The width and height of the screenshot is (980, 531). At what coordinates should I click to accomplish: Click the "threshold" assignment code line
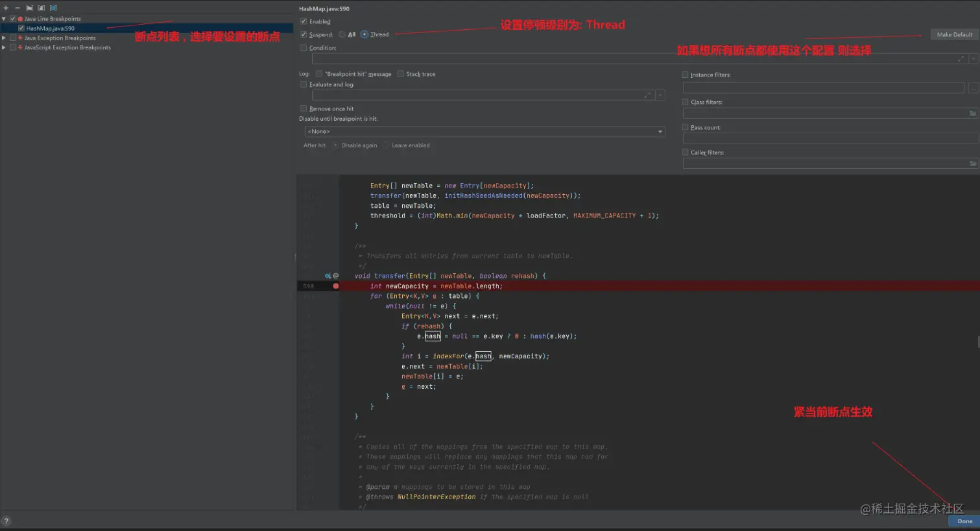click(x=514, y=216)
